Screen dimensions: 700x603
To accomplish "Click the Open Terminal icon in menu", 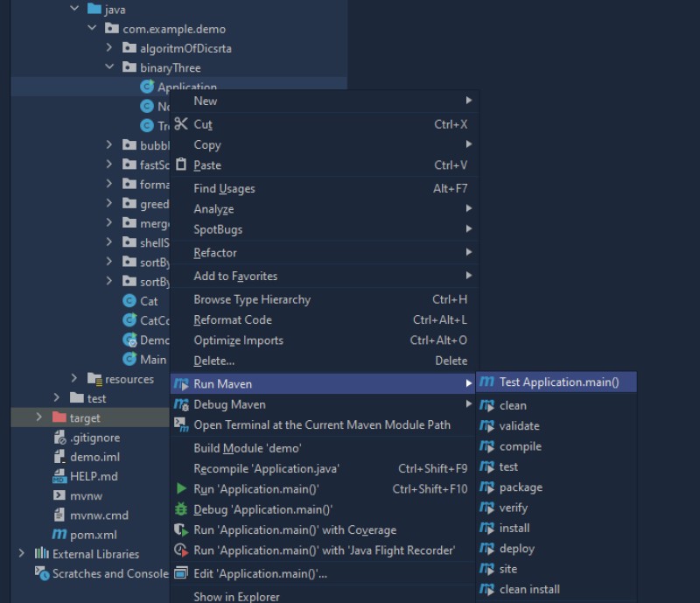I will click(x=181, y=424).
